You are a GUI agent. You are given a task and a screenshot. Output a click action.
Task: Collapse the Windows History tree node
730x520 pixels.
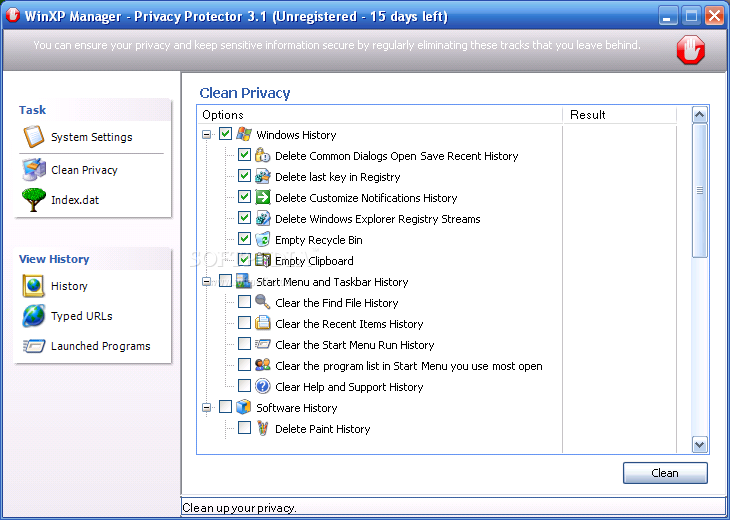tap(207, 135)
